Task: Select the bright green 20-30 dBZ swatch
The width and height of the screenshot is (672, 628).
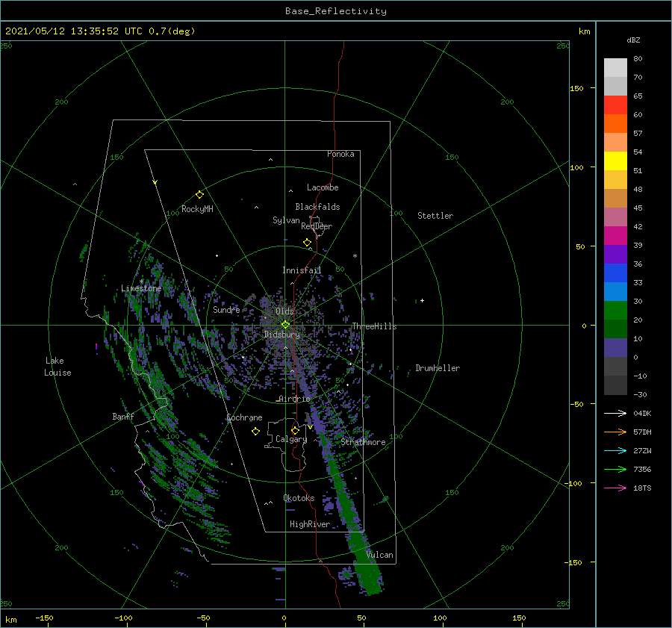Action: point(615,311)
